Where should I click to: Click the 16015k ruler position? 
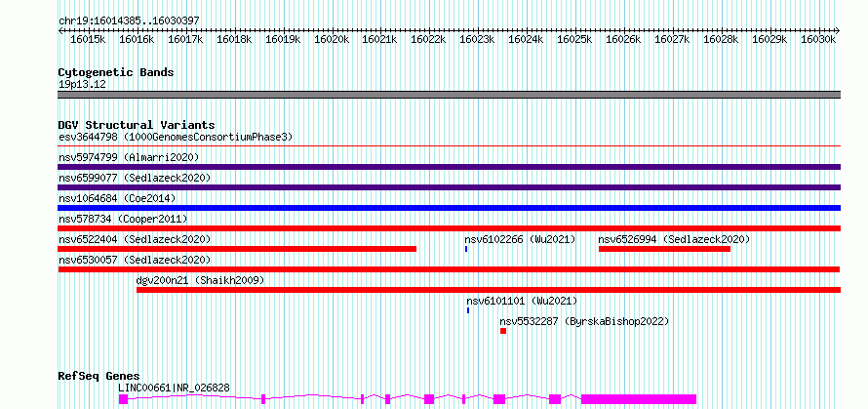(88, 39)
